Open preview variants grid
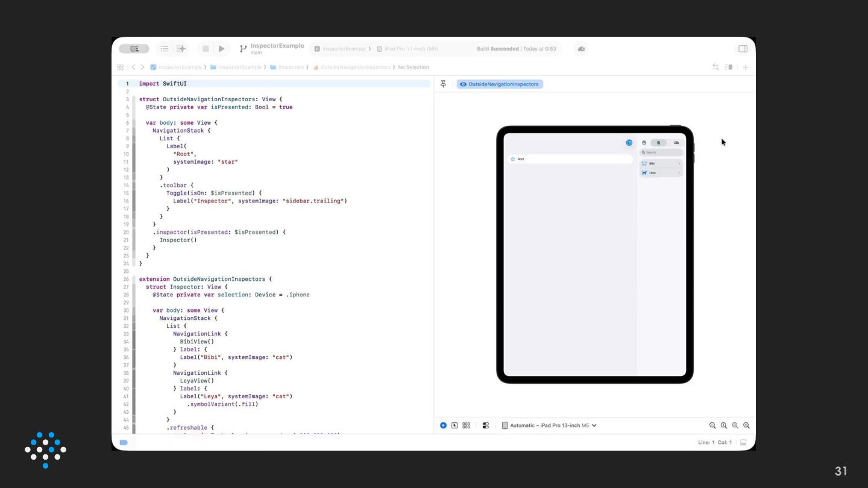868x488 pixels. [x=466, y=425]
